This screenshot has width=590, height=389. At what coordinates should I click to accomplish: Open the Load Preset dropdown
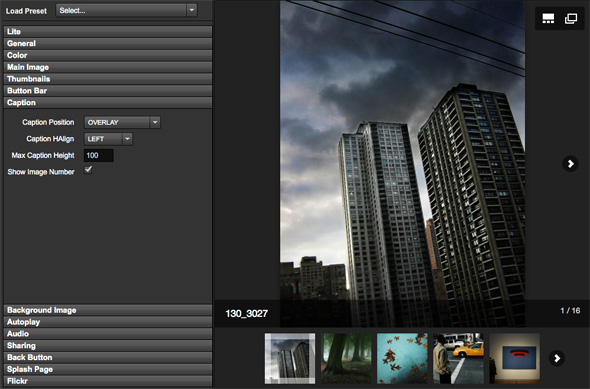coord(126,10)
